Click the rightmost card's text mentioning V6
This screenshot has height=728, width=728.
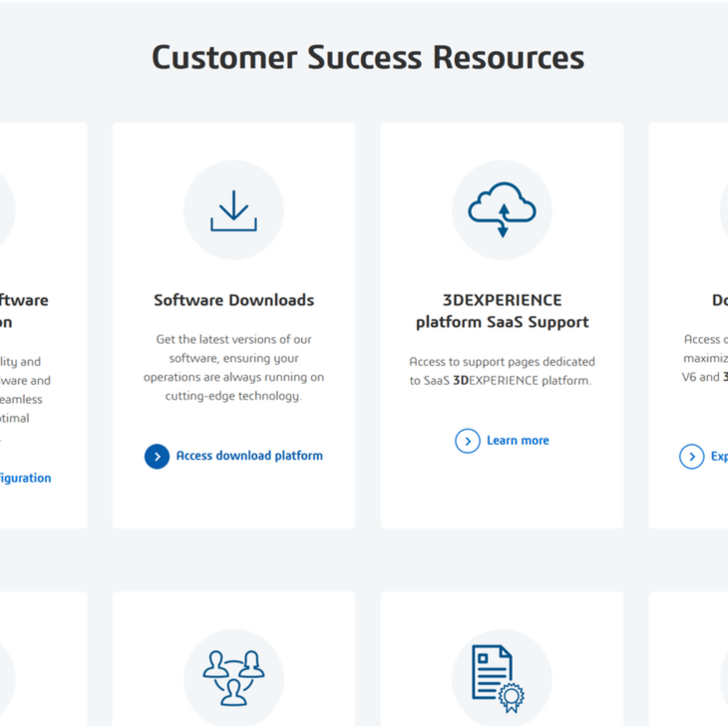coord(704,377)
